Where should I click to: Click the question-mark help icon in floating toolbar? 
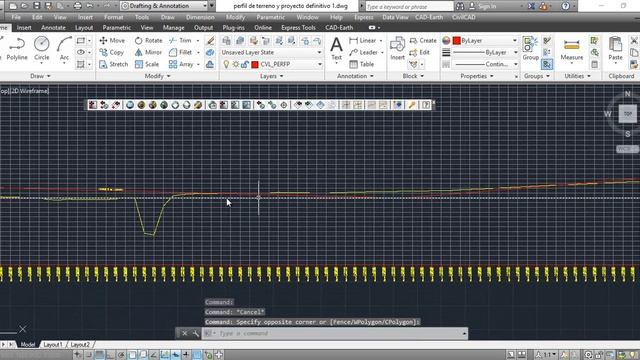click(426, 105)
